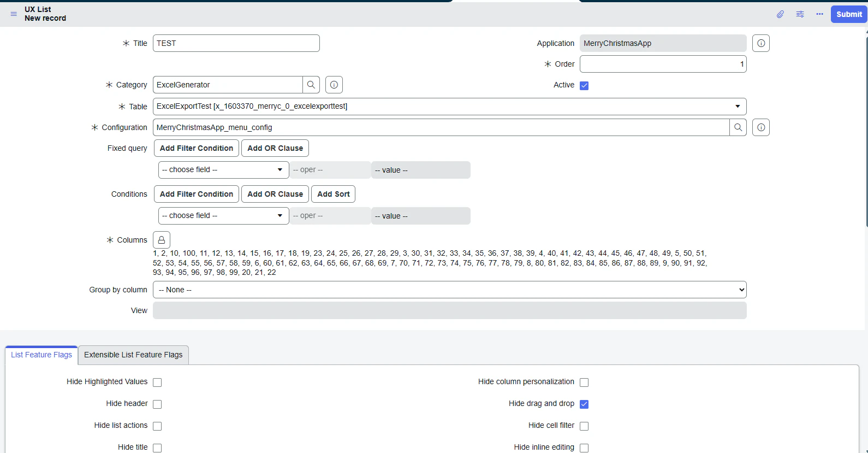Unlock the Columns list with padlock icon
This screenshot has width=868, height=453.
click(162, 240)
